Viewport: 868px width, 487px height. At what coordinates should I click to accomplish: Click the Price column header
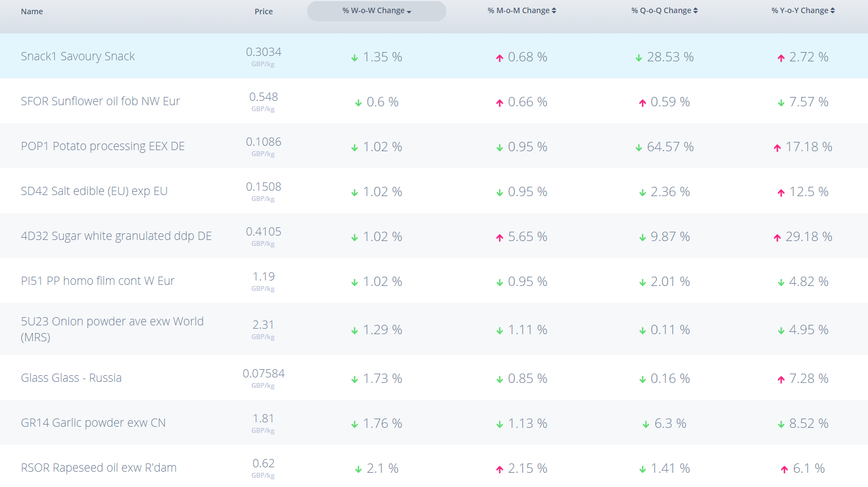point(263,12)
